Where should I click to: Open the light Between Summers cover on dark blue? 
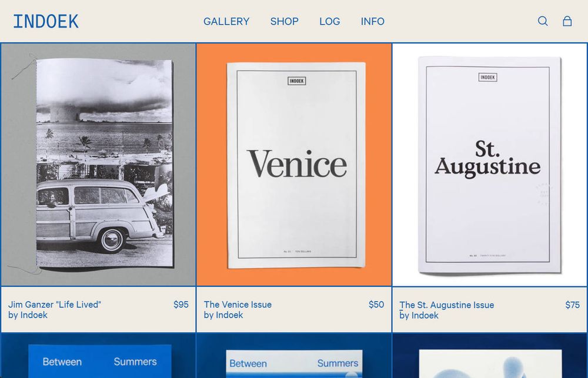[x=294, y=356]
